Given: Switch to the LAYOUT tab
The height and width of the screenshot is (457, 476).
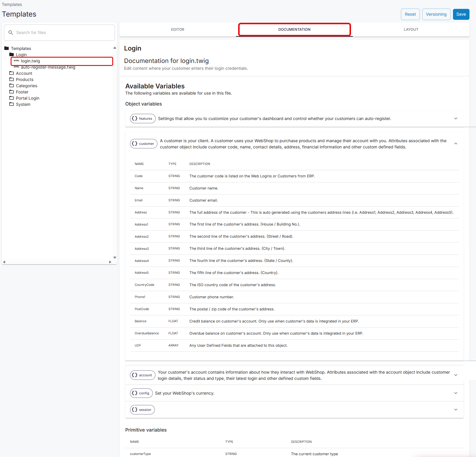Looking at the screenshot, I should (411, 29).
